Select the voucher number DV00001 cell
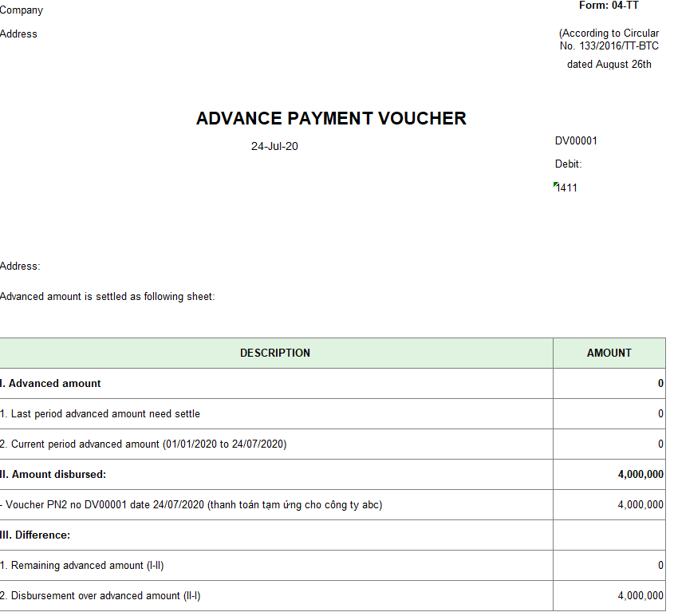Screen dimensions: 674x616 pyautogui.click(x=576, y=141)
